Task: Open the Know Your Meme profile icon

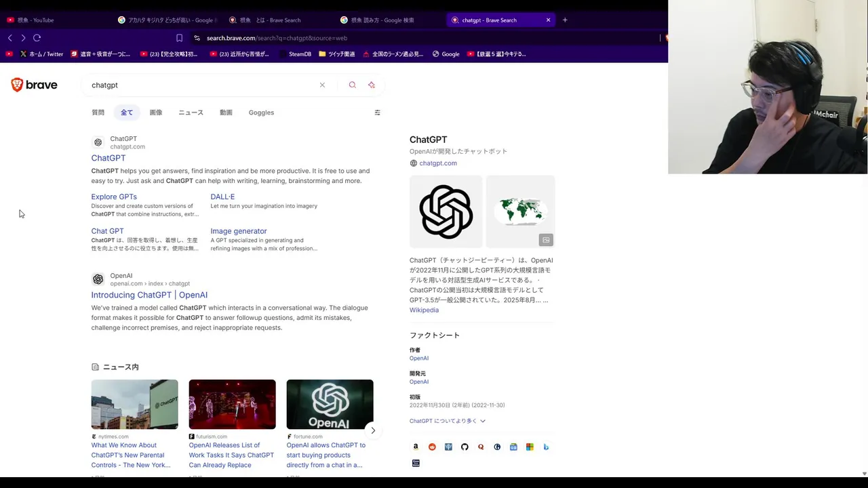Action: pos(416,463)
